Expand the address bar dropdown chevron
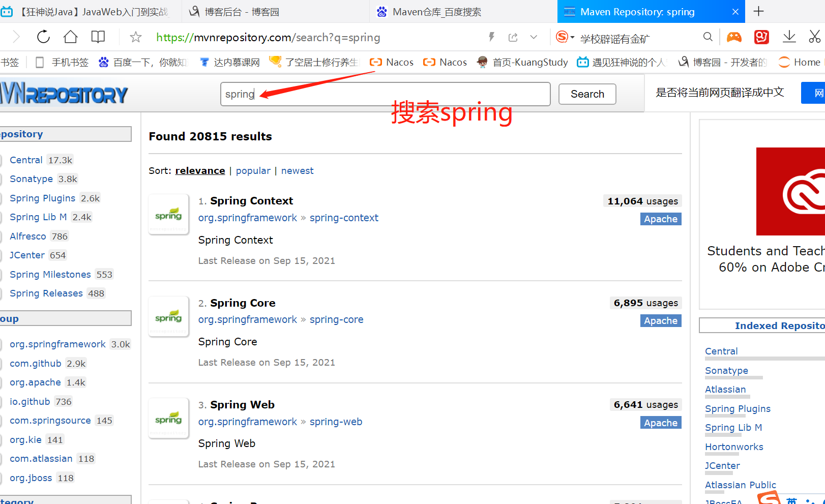Viewport: 825px width, 504px height. (534, 37)
